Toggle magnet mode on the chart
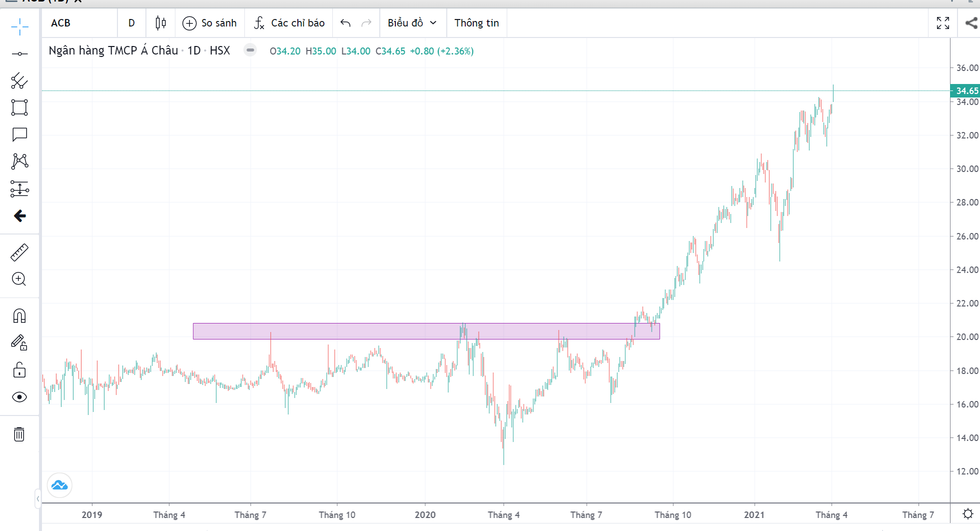This screenshot has height=531, width=980. coord(19,316)
